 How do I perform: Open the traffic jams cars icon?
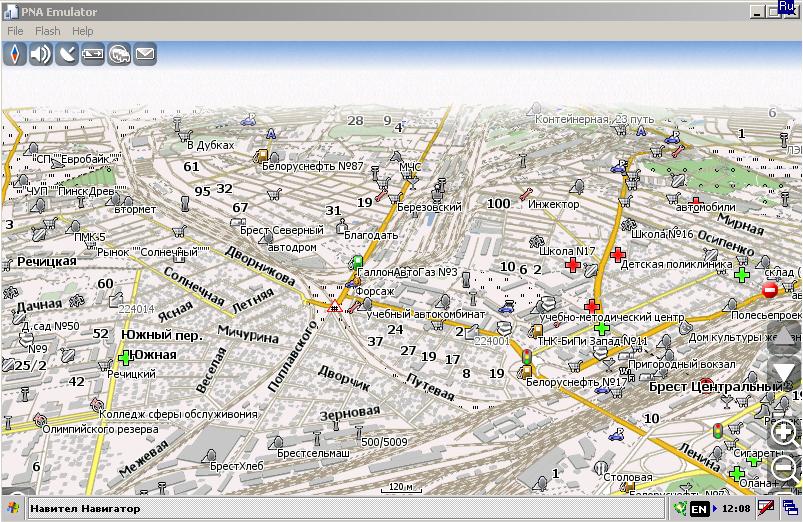click(119, 54)
